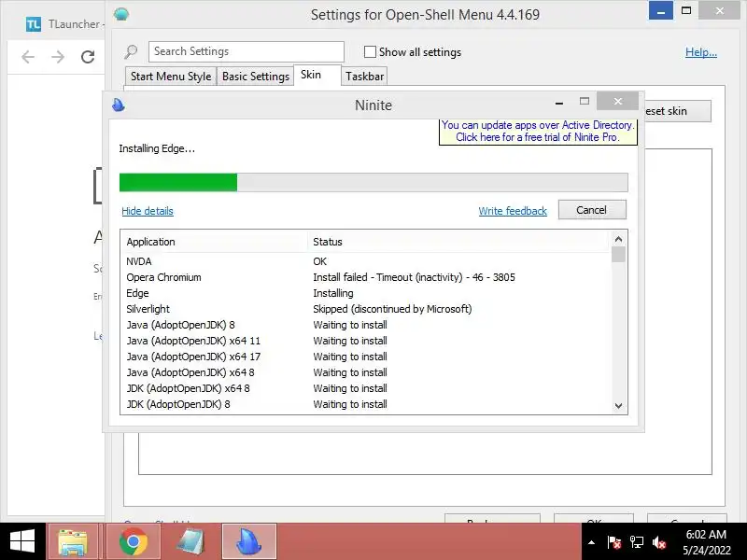Click the Reset skin button

[x=678, y=111]
